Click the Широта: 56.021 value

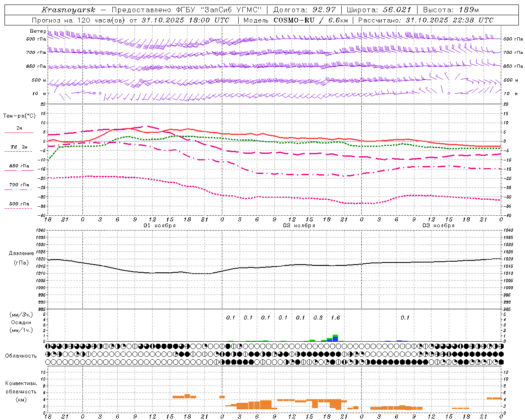coord(379,10)
